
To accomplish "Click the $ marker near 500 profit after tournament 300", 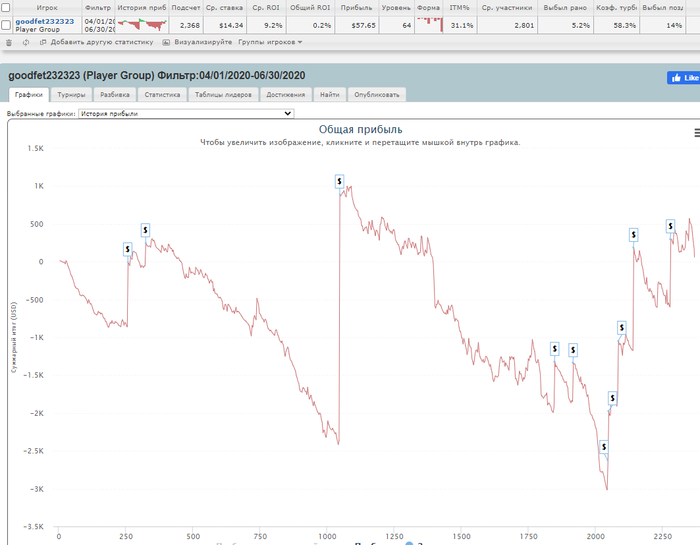I will (145, 230).
